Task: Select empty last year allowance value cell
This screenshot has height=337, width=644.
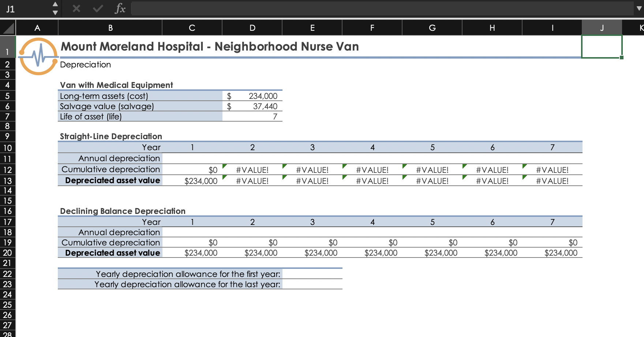Action: [x=312, y=284]
